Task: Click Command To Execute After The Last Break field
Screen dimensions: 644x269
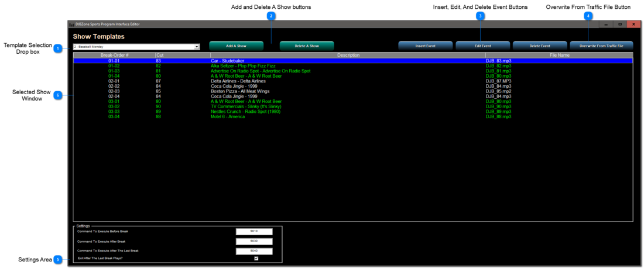Action: point(254,251)
